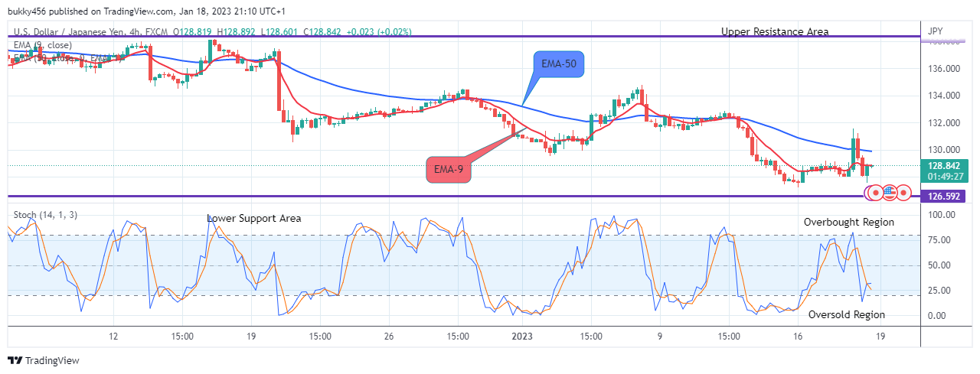
Task: Click the 100.00 stochastic axis value
Action: [x=942, y=215]
